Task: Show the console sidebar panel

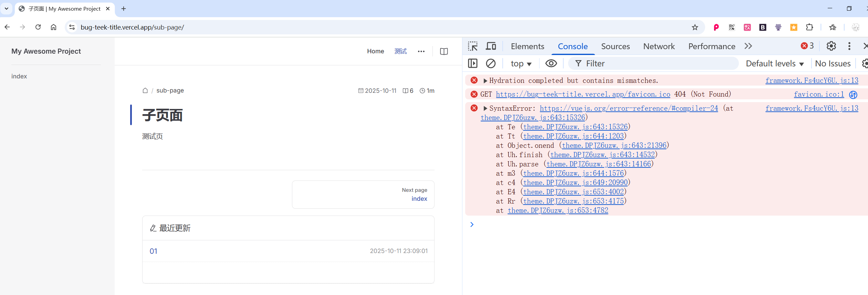Action: tap(473, 64)
